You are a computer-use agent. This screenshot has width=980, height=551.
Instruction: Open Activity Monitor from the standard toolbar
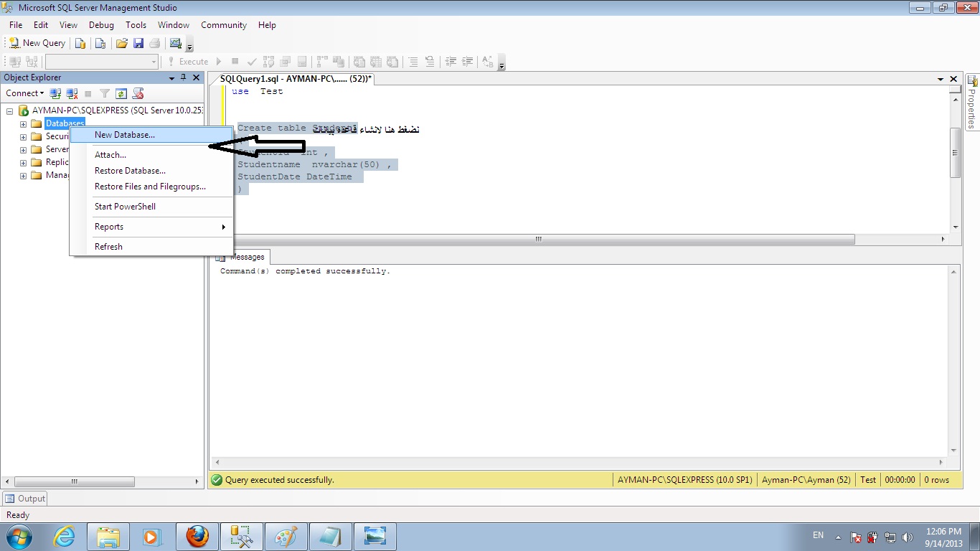[x=175, y=43]
